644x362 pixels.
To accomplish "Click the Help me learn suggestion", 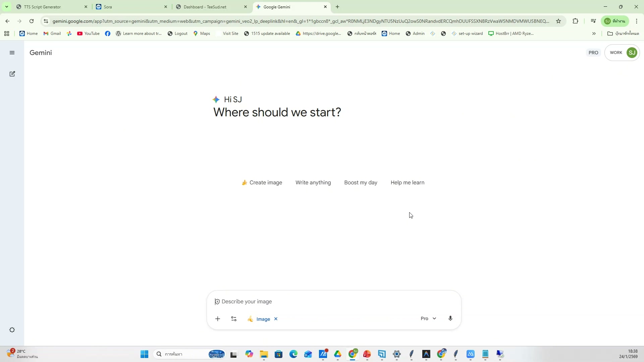I will (407, 183).
